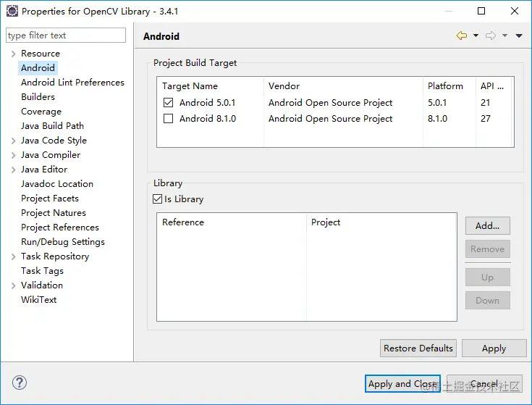Select the Resource tree item label
Viewport: 532px width, 405px height.
coord(41,54)
